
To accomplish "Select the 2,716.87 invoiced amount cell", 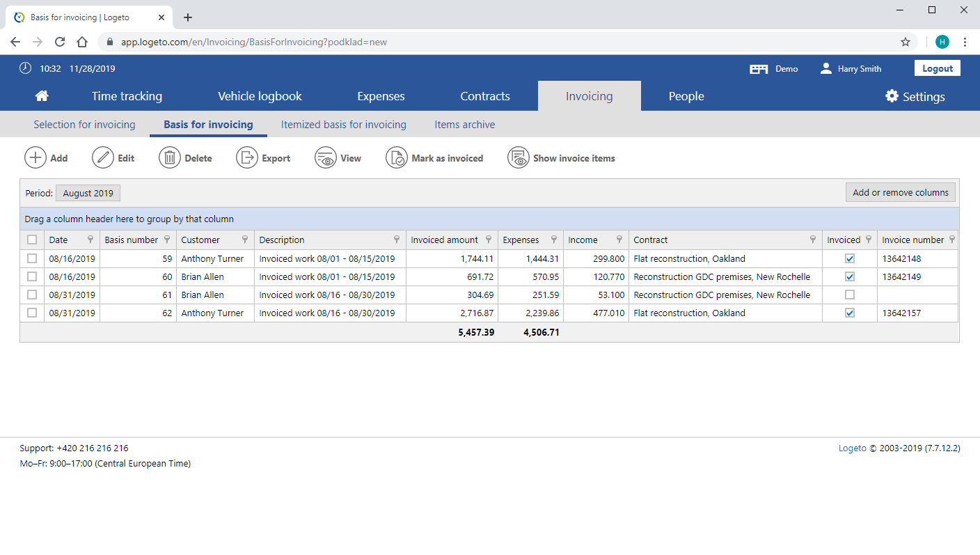I will (x=452, y=313).
